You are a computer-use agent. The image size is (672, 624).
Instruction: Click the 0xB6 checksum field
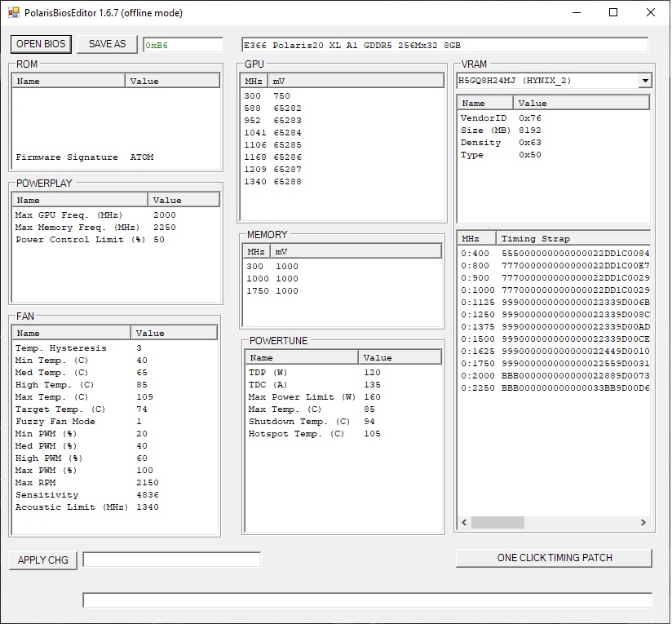[183, 45]
